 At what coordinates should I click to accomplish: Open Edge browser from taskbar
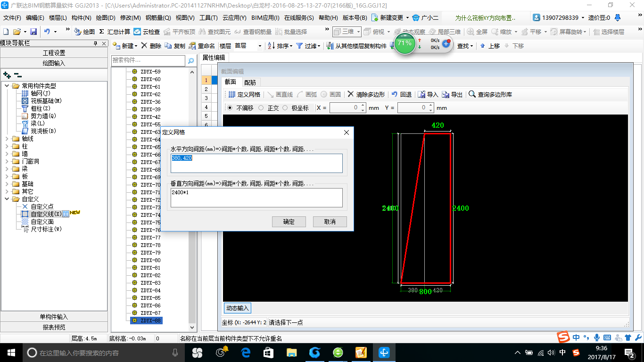click(246, 352)
